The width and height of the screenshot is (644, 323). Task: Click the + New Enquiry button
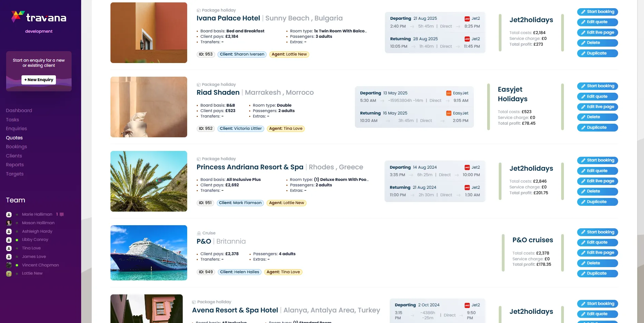point(39,79)
